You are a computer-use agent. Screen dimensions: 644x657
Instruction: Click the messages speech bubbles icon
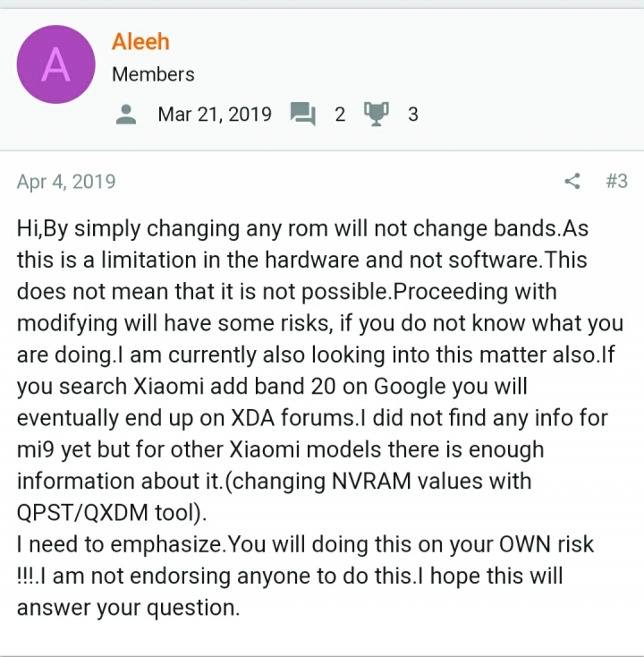coord(302,114)
